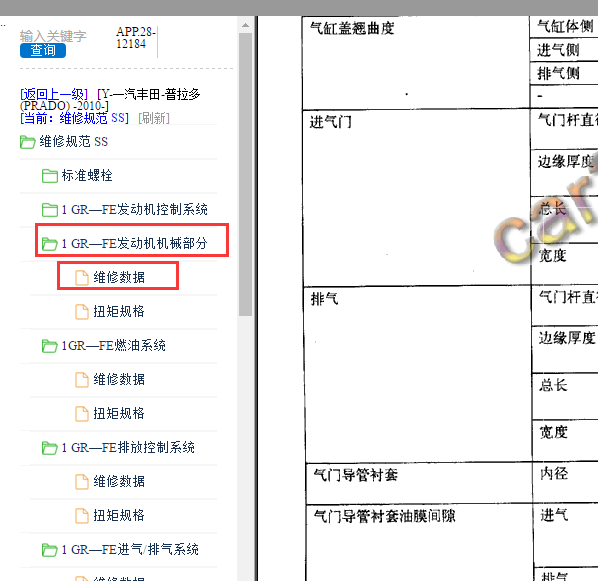
Task: Click the sidebar scrollbar thumb
Action: (x=245, y=175)
